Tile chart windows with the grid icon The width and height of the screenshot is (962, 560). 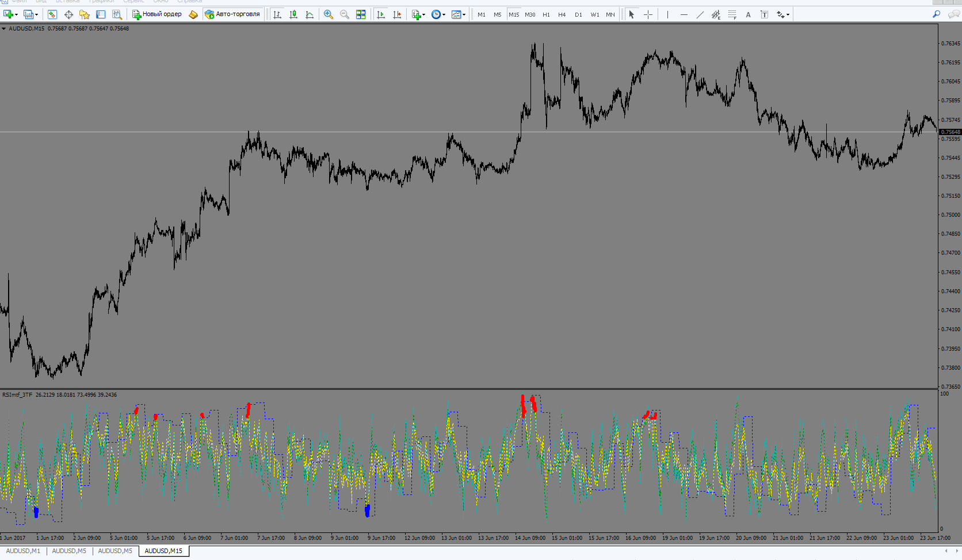tap(361, 14)
